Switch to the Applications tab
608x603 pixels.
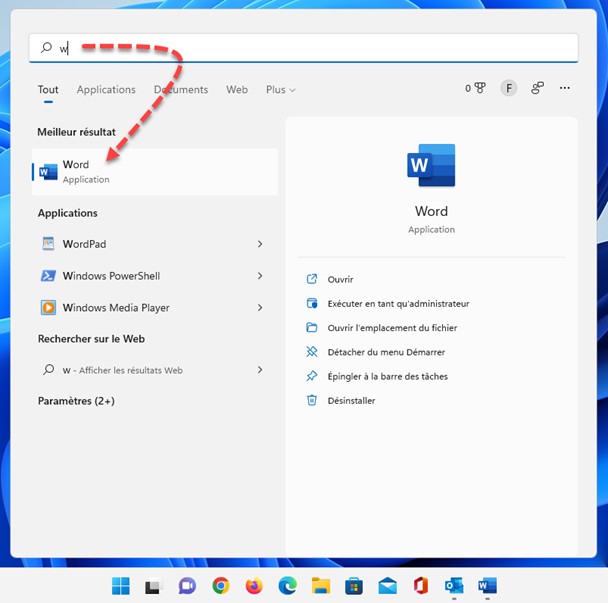click(106, 90)
